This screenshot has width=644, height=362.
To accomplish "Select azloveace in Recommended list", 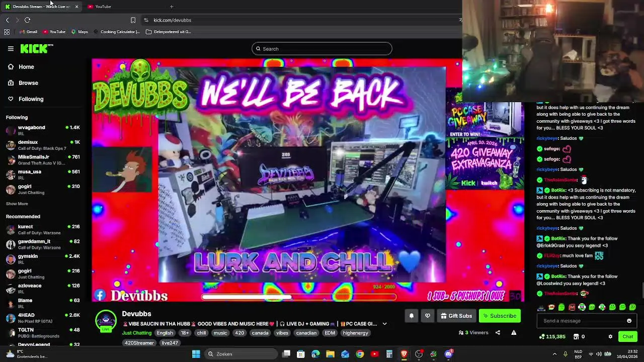I will pos(43,289).
